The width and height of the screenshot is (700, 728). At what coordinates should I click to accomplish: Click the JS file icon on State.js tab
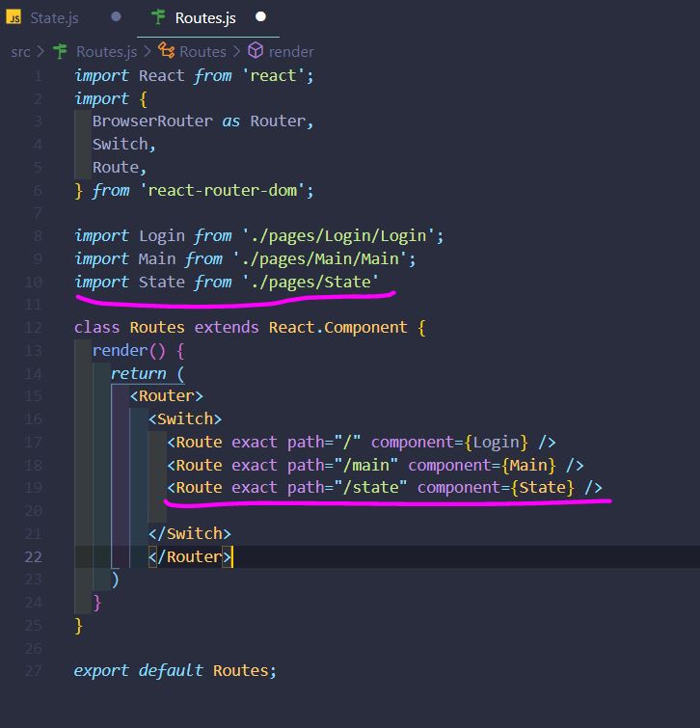[x=13, y=17]
